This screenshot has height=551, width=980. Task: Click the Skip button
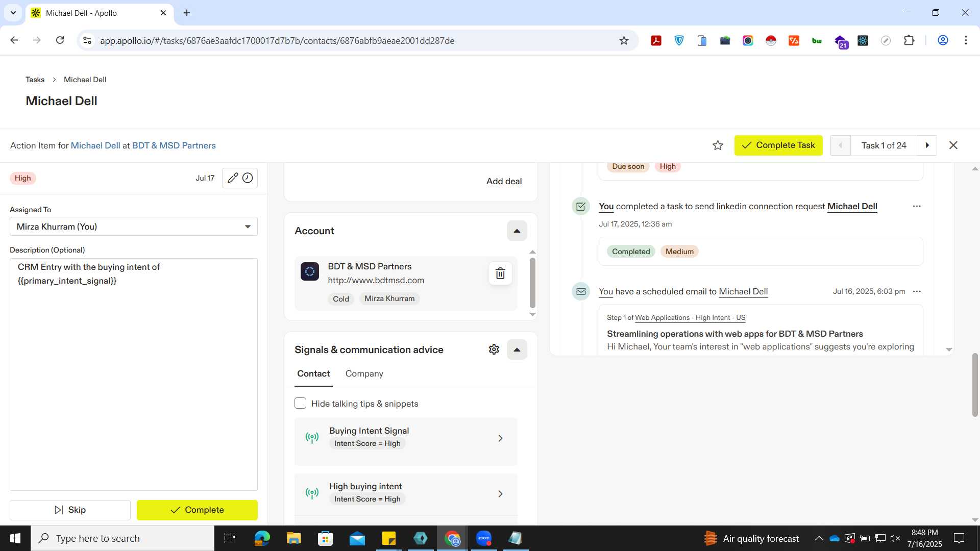point(70,510)
